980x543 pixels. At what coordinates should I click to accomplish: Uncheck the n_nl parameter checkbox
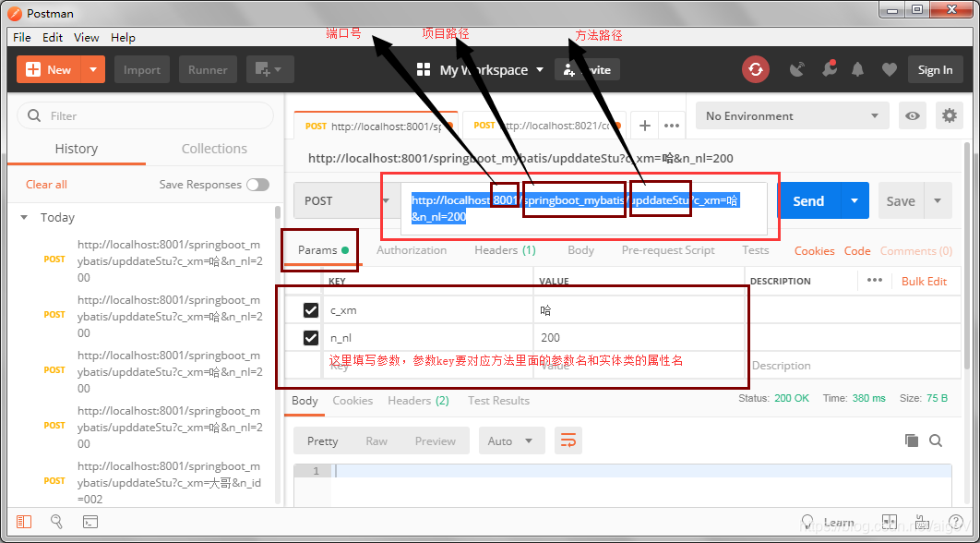[x=311, y=338]
